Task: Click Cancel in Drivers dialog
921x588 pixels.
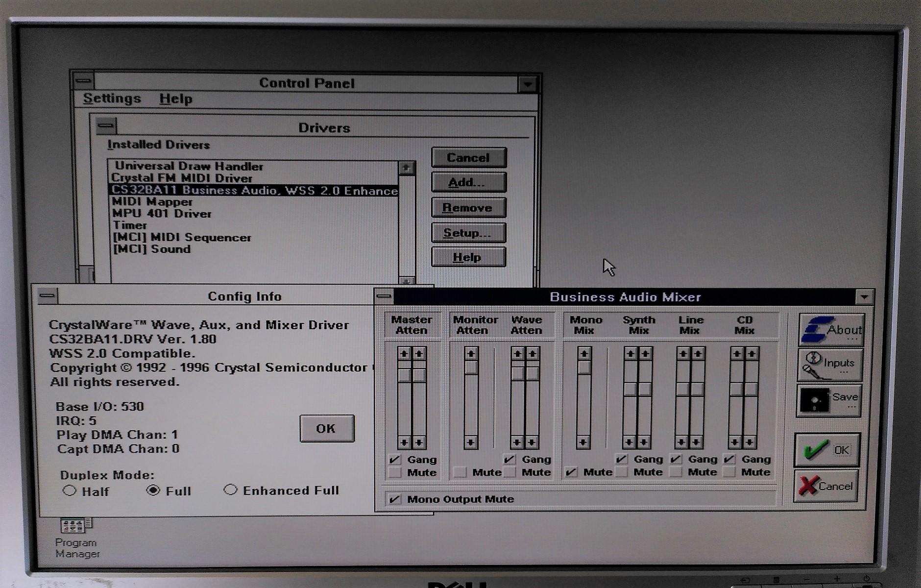Action: (468, 158)
